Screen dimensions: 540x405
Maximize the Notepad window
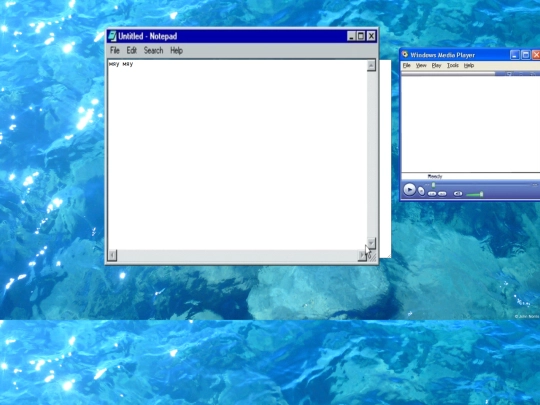361,36
